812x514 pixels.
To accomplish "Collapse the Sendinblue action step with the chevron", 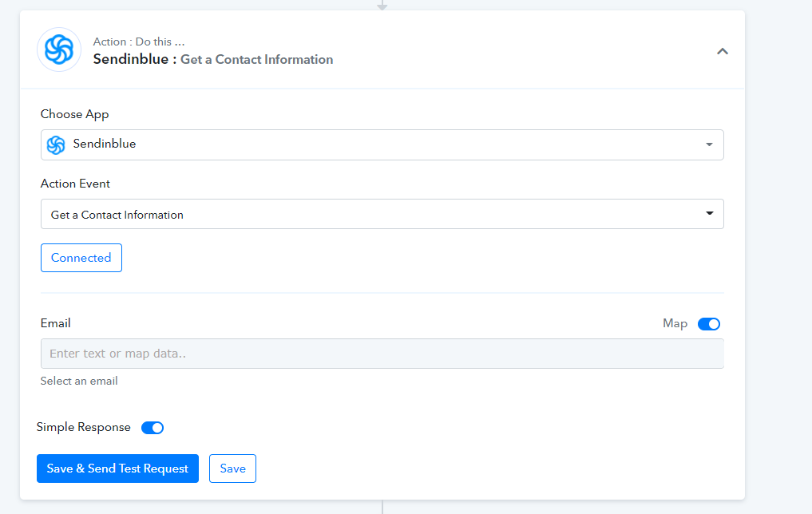I will tap(723, 51).
